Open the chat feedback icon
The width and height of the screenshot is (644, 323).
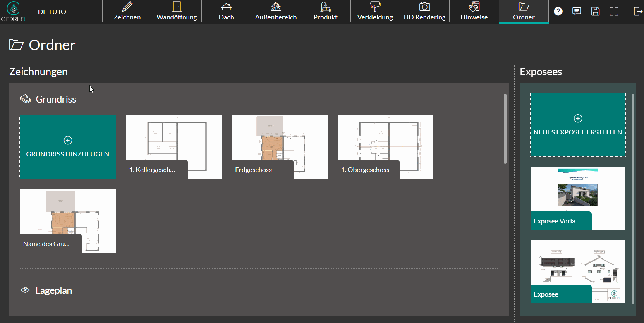(x=577, y=11)
